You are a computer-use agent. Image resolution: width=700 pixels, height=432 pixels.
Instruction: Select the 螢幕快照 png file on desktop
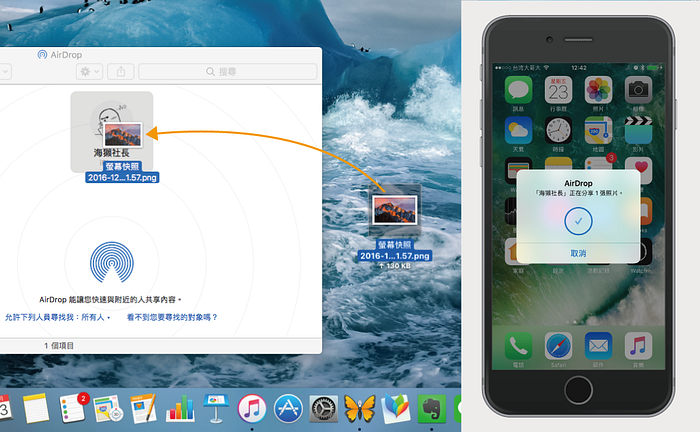pos(395,210)
